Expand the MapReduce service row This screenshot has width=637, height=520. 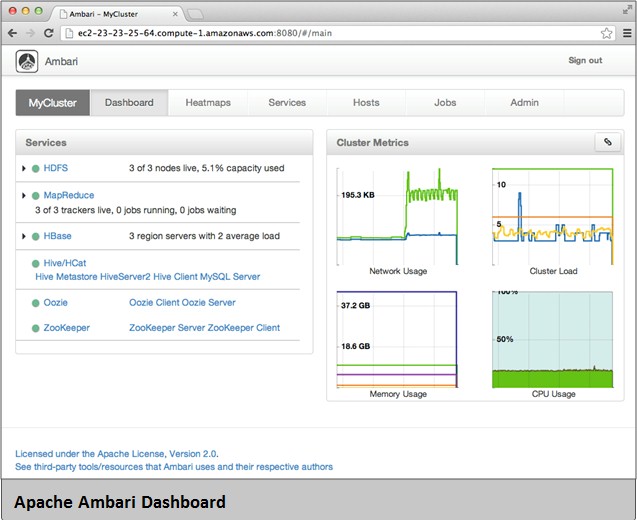click(24, 195)
